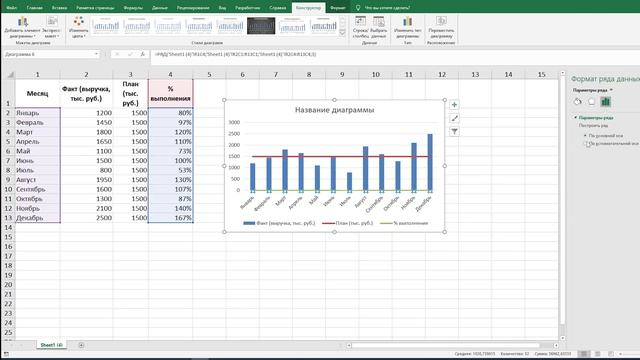The height and width of the screenshot is (360, 640).
Task: Click Move Chart (Переместить диаграмму)
Action: click(x=441, y=27)
